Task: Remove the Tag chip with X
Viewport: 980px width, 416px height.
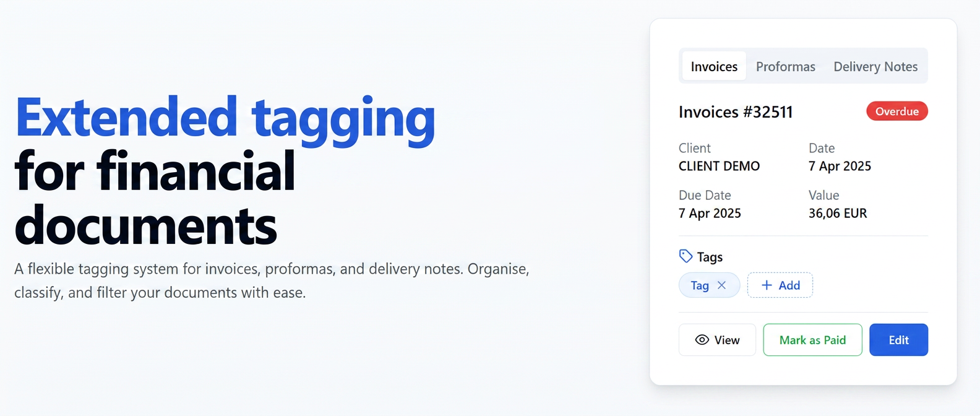Action: click(721, 285)
